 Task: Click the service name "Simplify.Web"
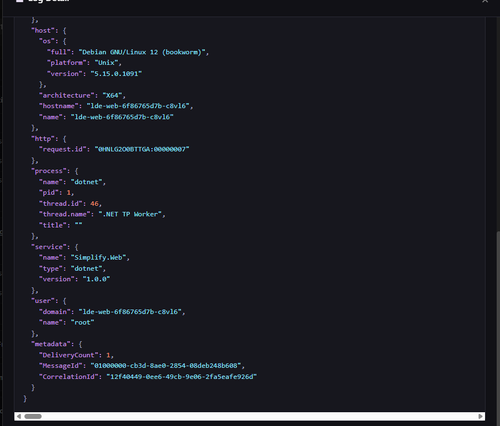99,258
